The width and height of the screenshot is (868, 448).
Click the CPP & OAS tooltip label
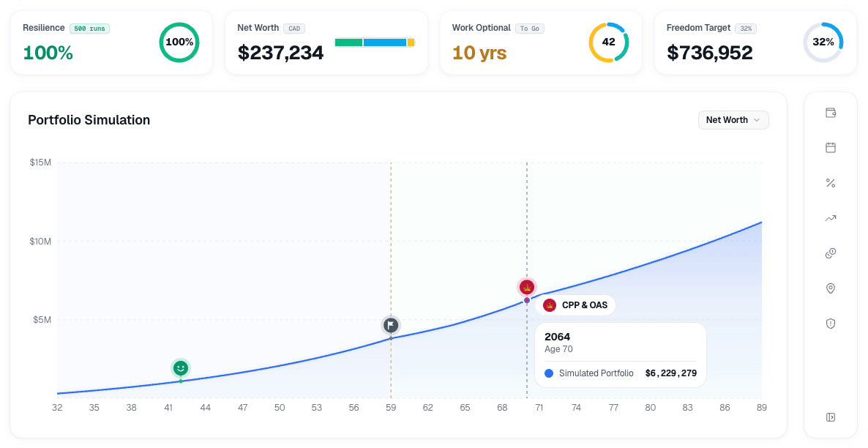pos(575,305)
